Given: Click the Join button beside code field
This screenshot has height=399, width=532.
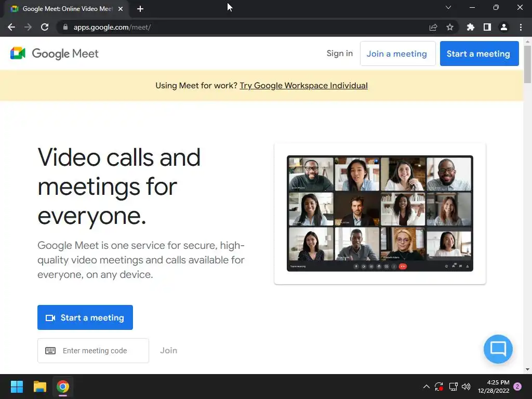Looking at the screenshot, I should point(169,351).
